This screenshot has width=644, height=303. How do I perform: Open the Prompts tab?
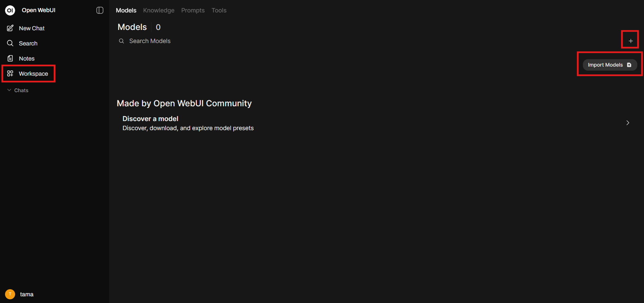coord(193,10)
